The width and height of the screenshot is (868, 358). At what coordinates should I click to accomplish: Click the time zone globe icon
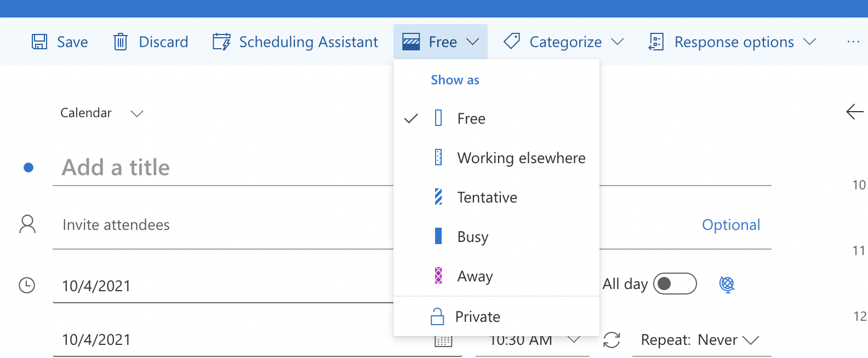(x=727, y=284)
